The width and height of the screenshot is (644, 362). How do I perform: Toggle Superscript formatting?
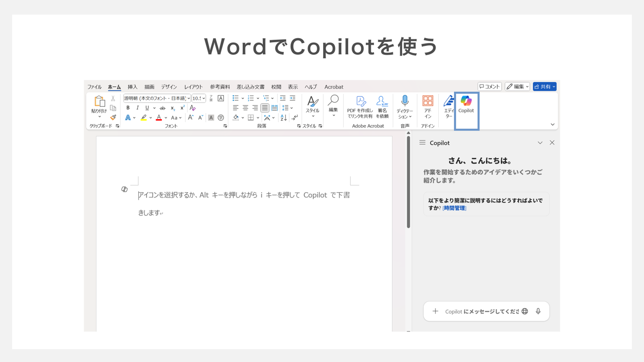(182, 108)
